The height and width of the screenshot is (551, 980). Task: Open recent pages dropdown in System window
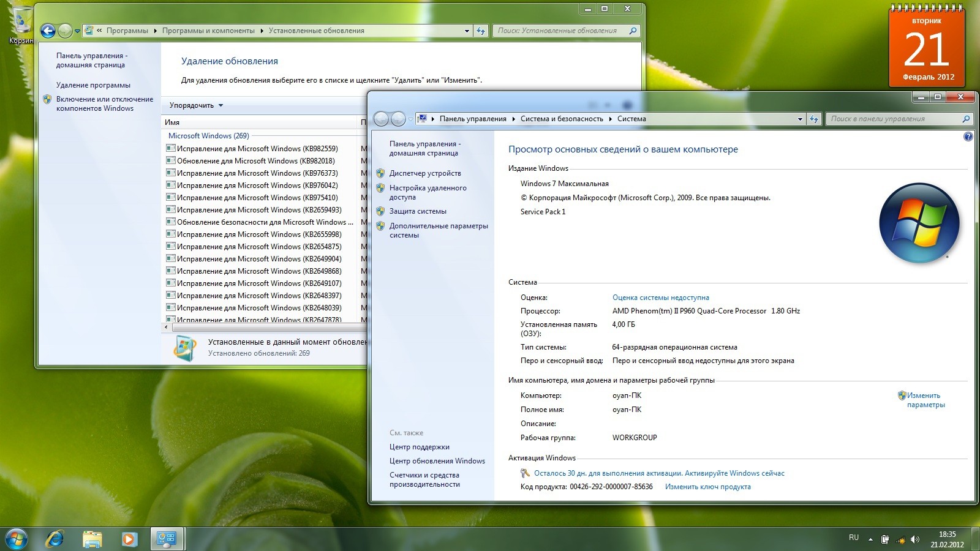410,119
